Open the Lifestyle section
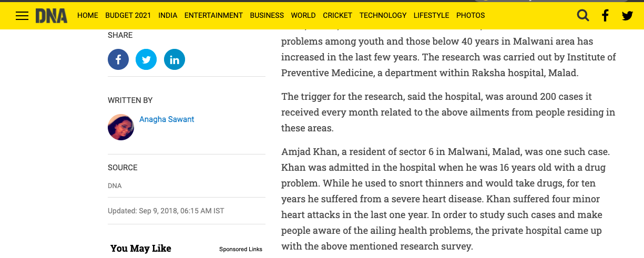Screen dimensions: 644x258 [431, 15]
